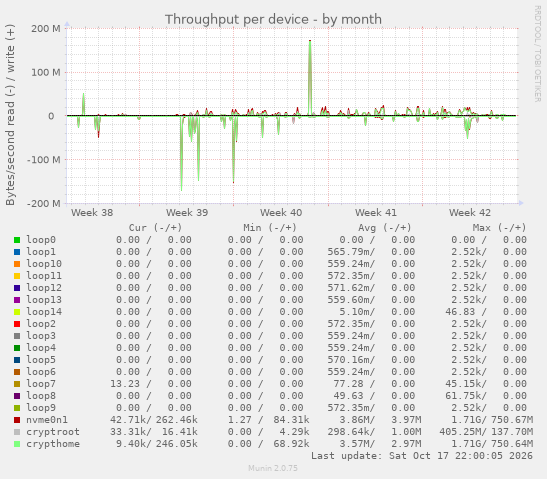This screenshot has height=479, width=547.
Task: Select the loop4 legend label
Action: 41,348
